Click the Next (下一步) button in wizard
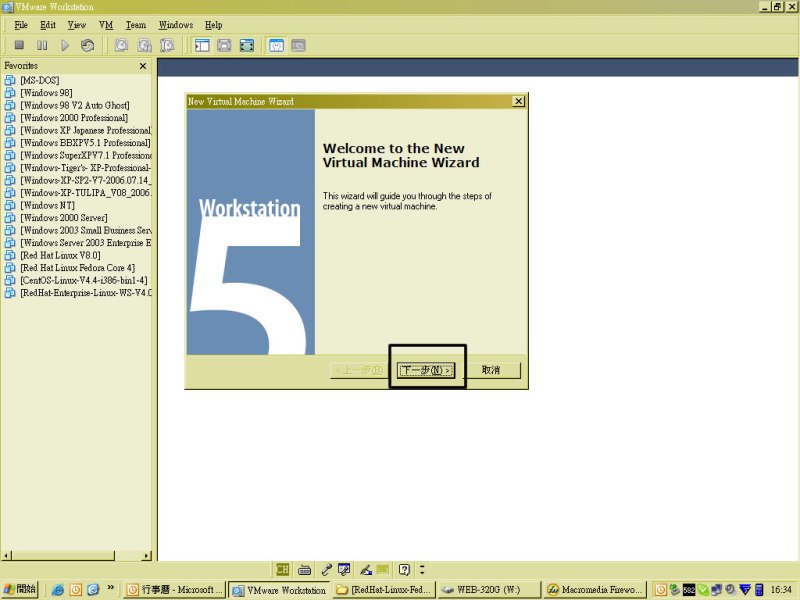The width and height of the screenshot is (800, 600). 426,370
